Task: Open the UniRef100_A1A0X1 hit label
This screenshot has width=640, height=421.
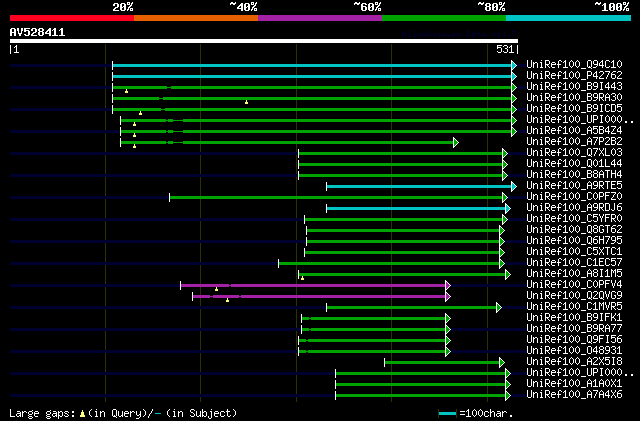Action: [574, 384]
